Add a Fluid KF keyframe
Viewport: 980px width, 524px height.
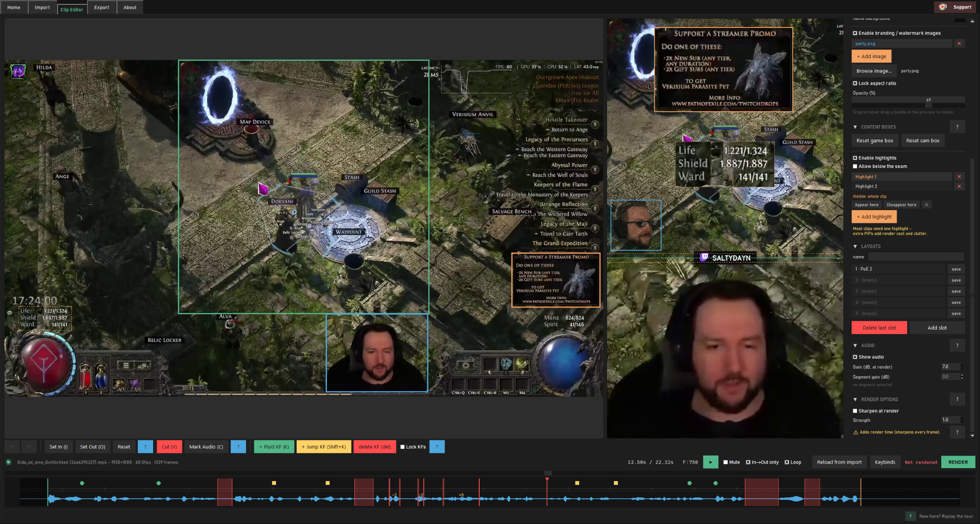point(274,447)
